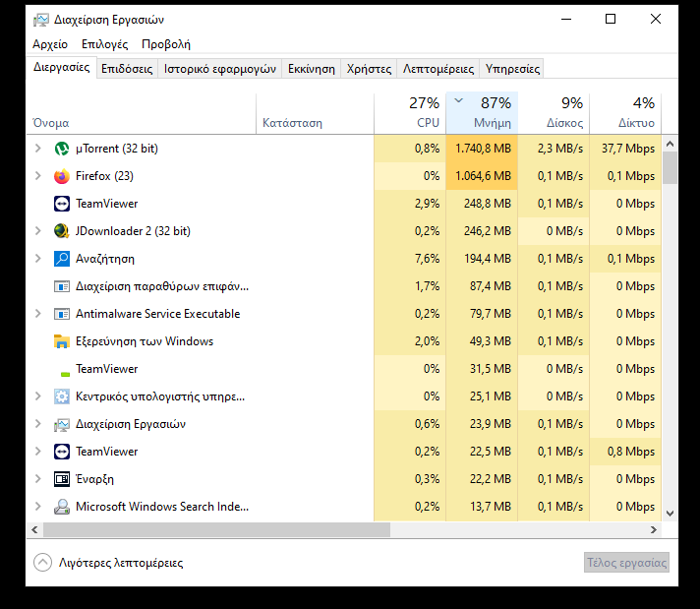Screen dimensions: 700x609
Task: Select the 0,8 Mbps network cell
Action: pyautogui.click(x=625, y=452)
